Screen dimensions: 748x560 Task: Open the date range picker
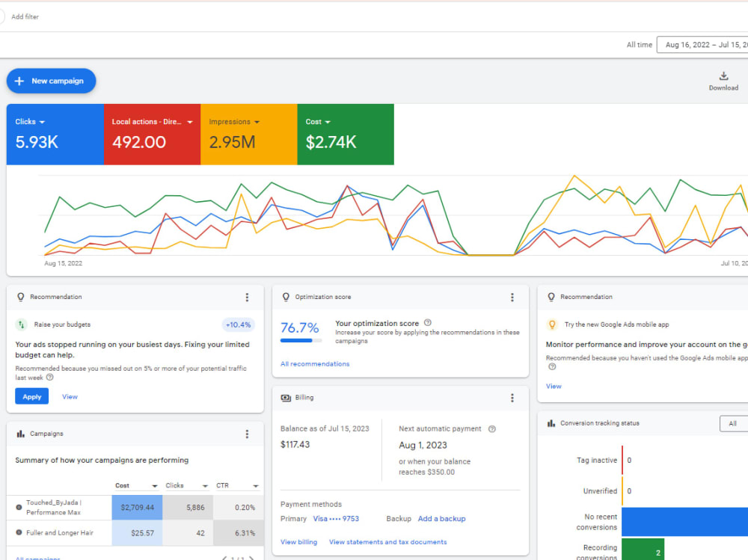702,45
